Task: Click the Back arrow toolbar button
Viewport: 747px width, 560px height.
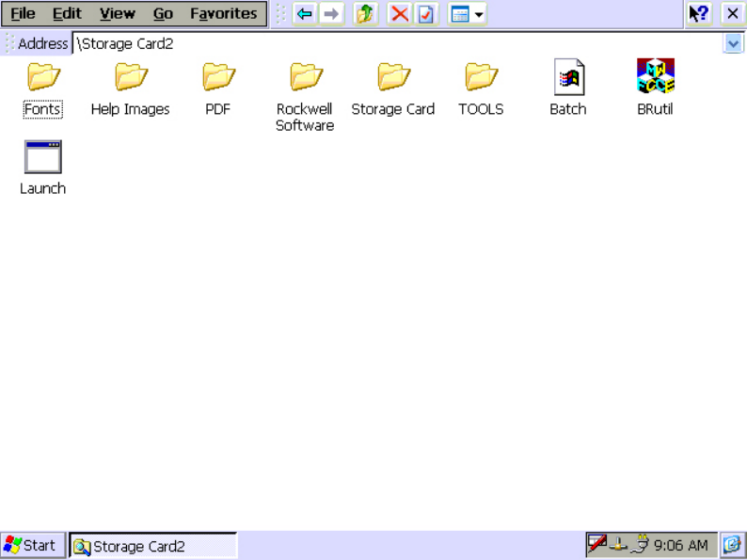Action: 304,14
